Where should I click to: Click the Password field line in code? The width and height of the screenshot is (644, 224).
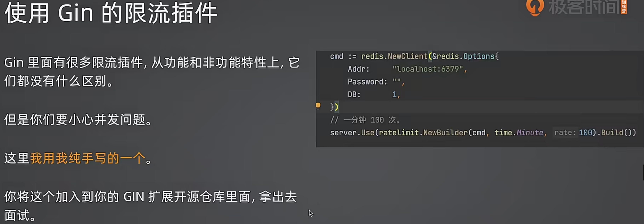click(376, 82)
